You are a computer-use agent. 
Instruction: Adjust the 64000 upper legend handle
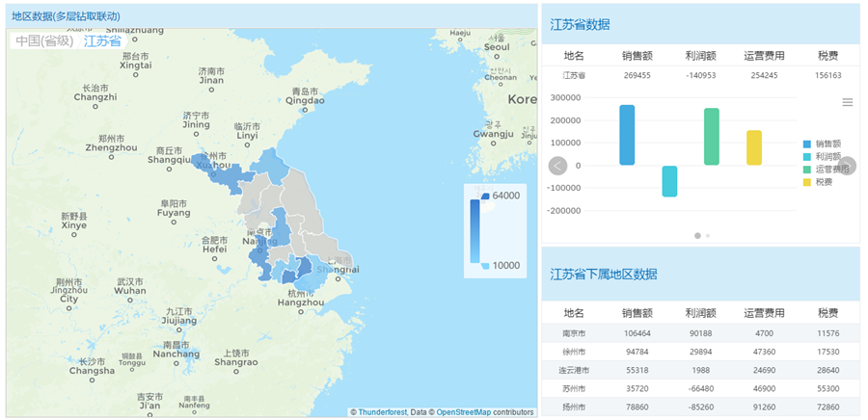click(485, 197)
